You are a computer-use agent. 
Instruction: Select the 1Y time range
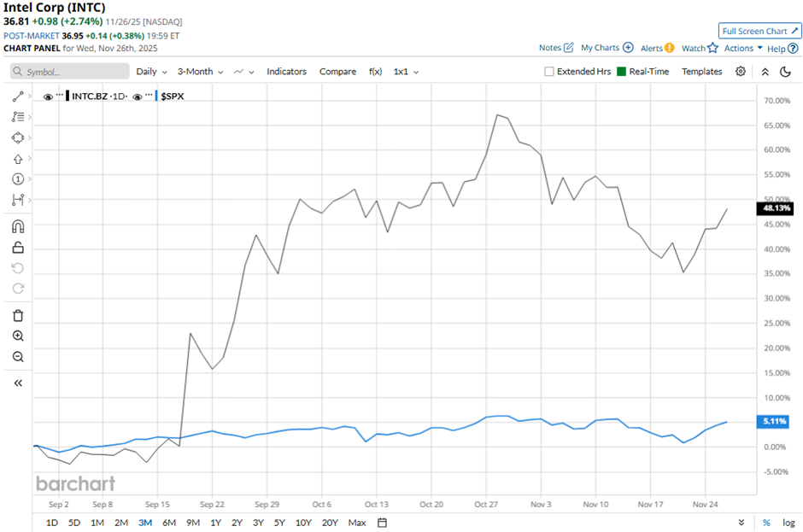tap(215, 523)
